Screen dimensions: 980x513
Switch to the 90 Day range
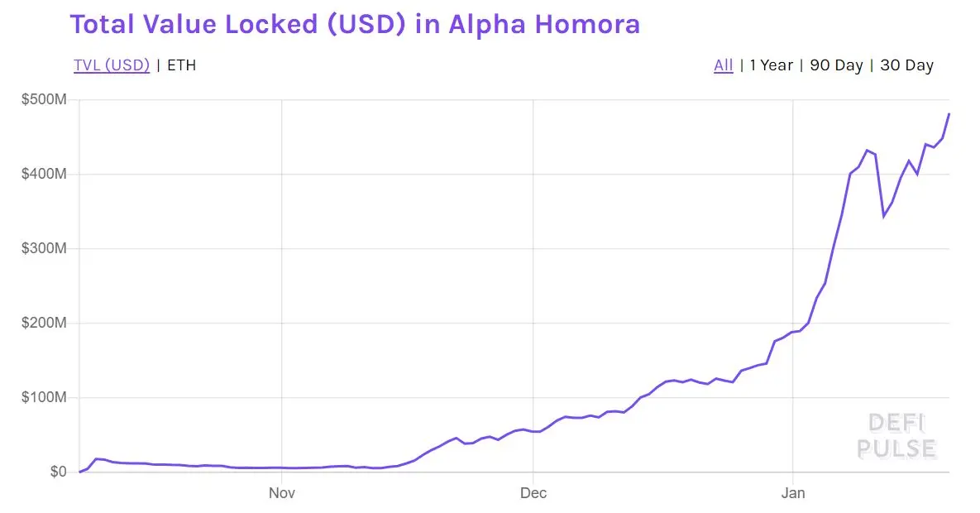[x=836, y=65]
